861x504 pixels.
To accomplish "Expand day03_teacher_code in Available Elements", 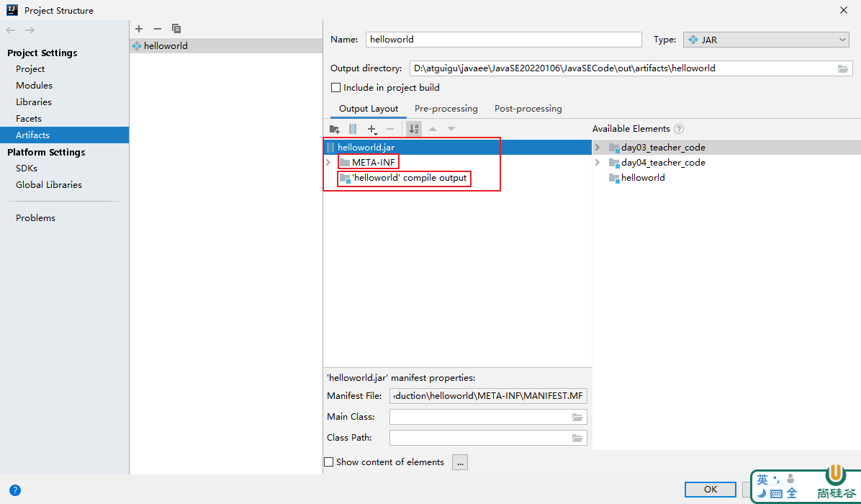I will 597,148.
